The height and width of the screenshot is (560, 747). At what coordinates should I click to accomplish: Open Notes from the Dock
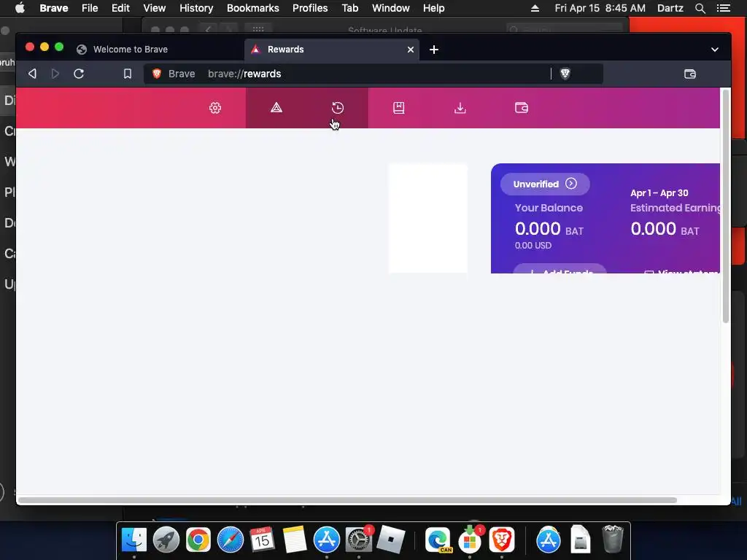(295, 540)
